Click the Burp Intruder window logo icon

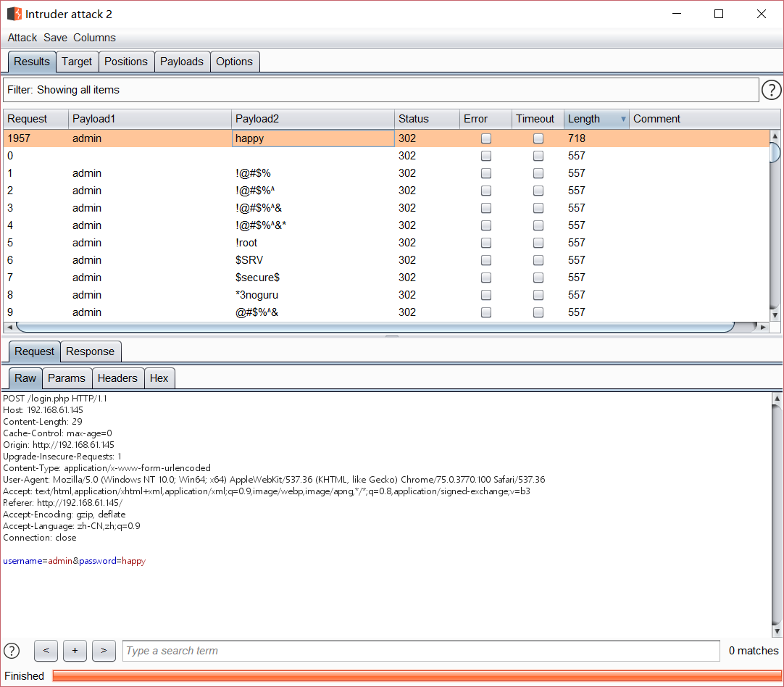tap(14, 14)
